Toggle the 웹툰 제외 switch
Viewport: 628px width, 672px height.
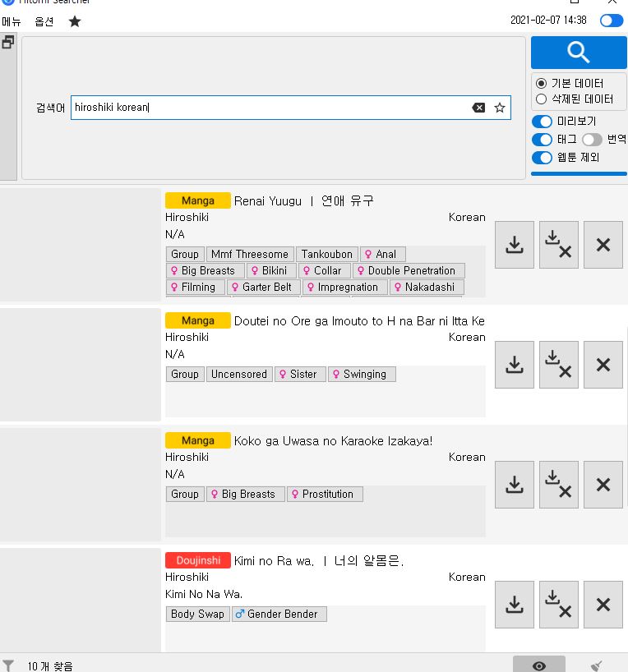(542, 158)
